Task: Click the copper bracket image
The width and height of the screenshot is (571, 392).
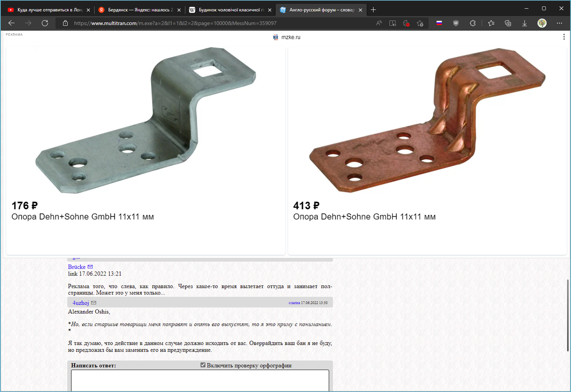Action: [x=427, y=120]
